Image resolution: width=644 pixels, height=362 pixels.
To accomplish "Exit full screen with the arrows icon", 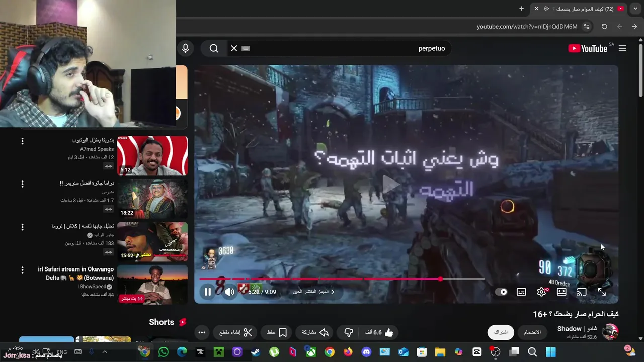I will 602,292.
